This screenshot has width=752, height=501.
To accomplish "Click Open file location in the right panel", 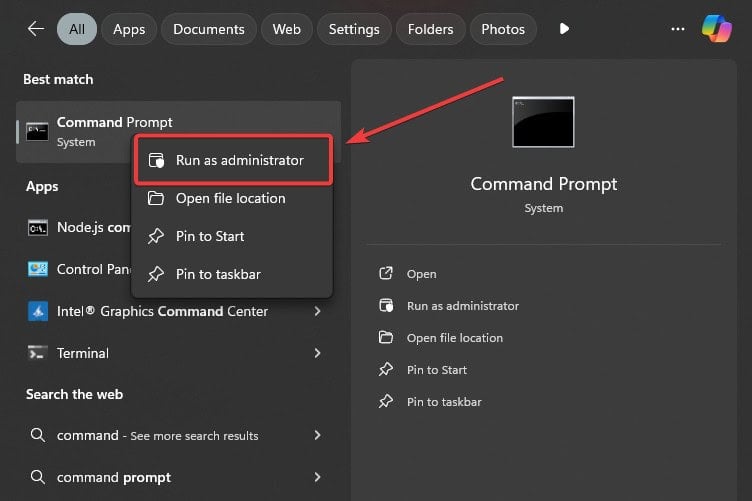I will [455, 338].
